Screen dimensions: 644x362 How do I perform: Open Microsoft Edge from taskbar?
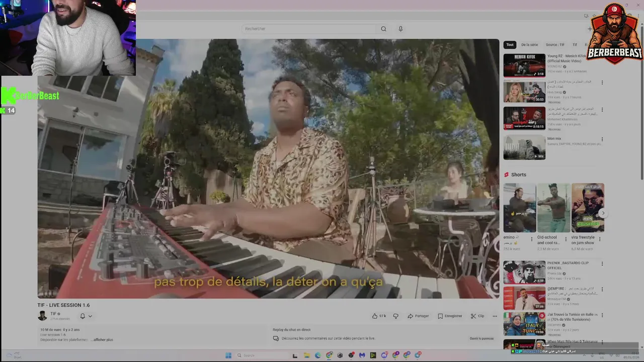coord(318,355)
